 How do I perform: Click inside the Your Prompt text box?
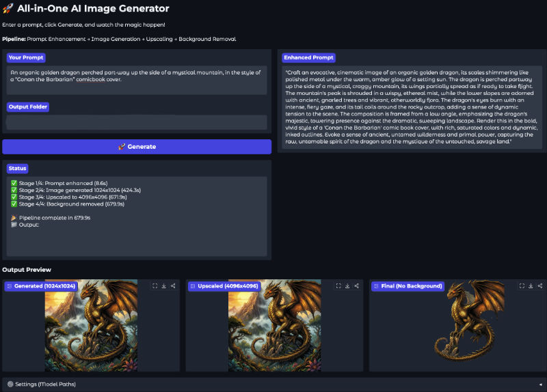point(137,79)
